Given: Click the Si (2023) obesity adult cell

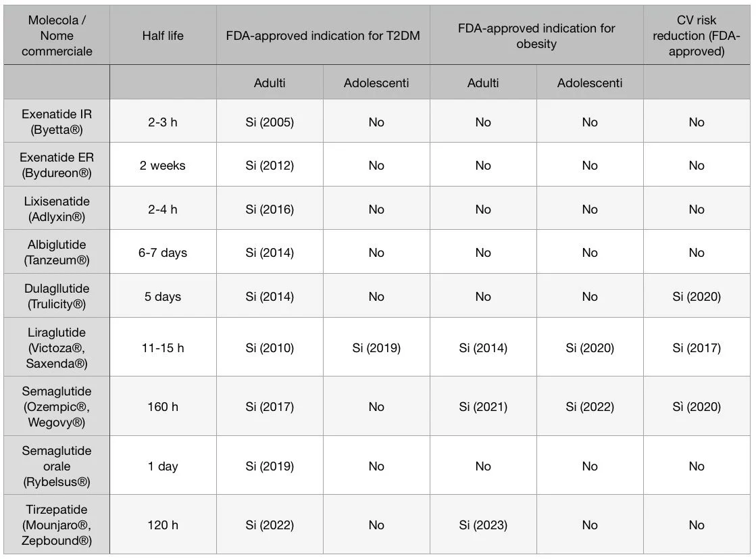Looking at the screenshot, I should point(483,525).
